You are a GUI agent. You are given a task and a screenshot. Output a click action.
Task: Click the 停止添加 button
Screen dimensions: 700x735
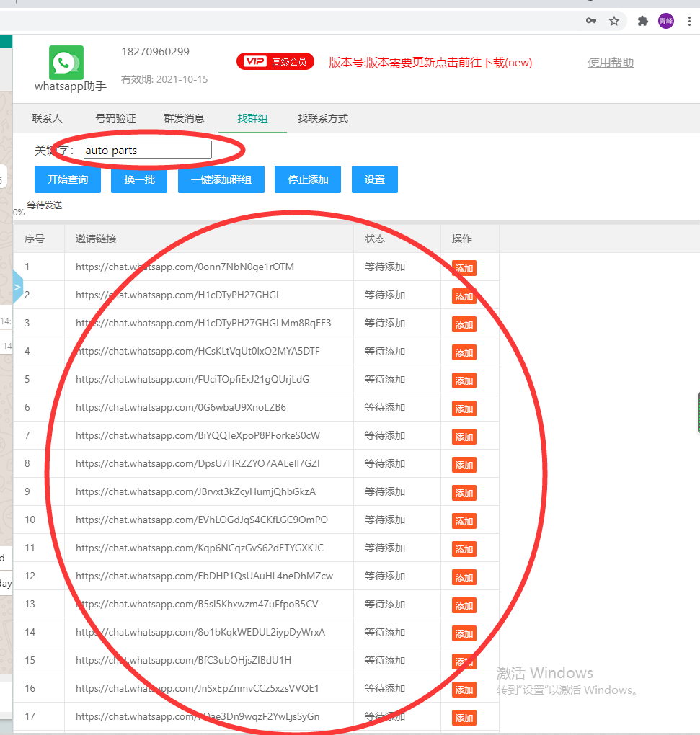point(308,179)
